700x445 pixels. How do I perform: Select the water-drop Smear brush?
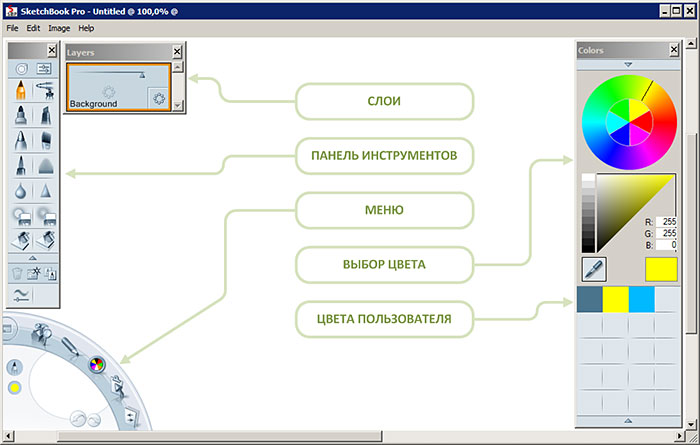pyautogui.click(x=21, y=191)
